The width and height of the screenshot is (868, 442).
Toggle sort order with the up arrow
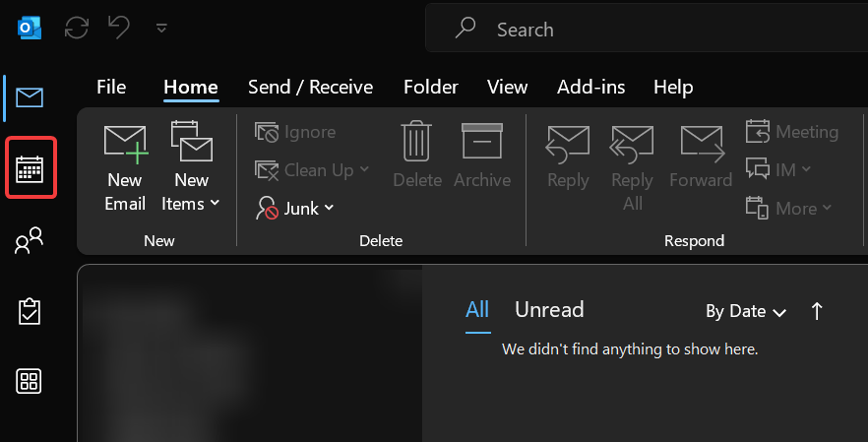(816, 311)
